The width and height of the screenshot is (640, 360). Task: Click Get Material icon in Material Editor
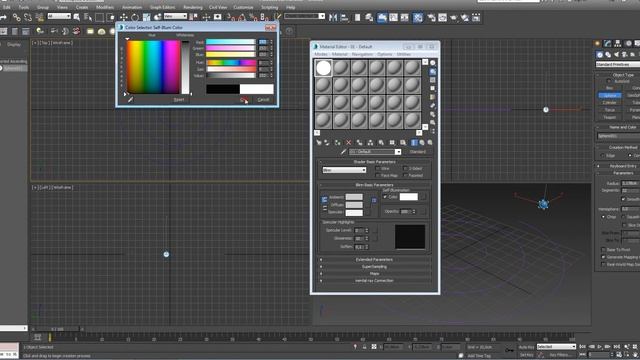(319, 142)
